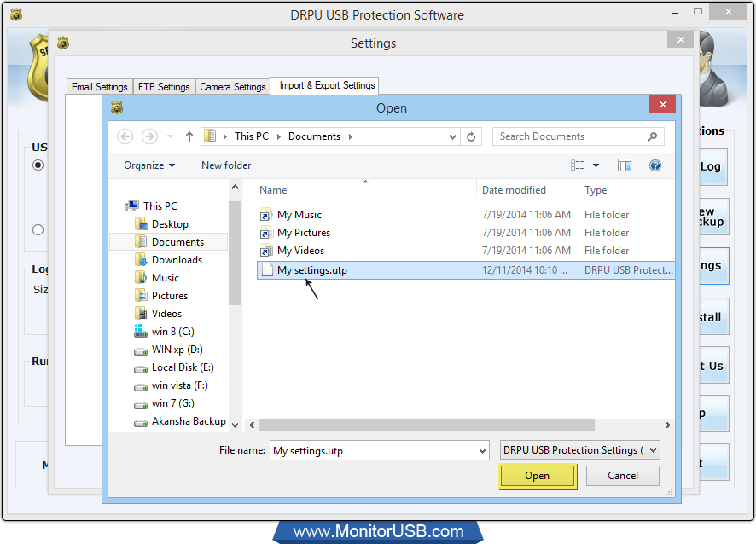Click the Log button in main window
This screenshot has height=544, width=756.
click(713, 167)
